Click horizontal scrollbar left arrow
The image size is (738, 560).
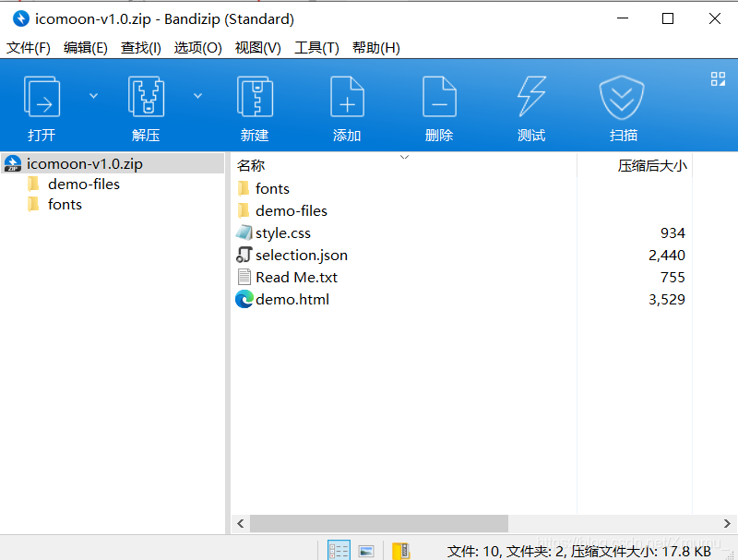[241, 523]
